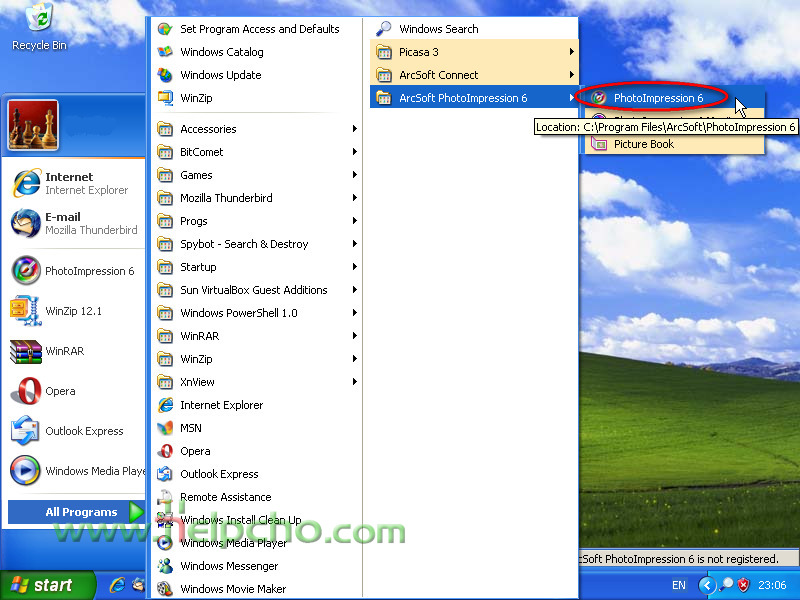Screen dimensions: 800x600
Task: Open Outlook Express in recent programs column
Action: point(74,431)
